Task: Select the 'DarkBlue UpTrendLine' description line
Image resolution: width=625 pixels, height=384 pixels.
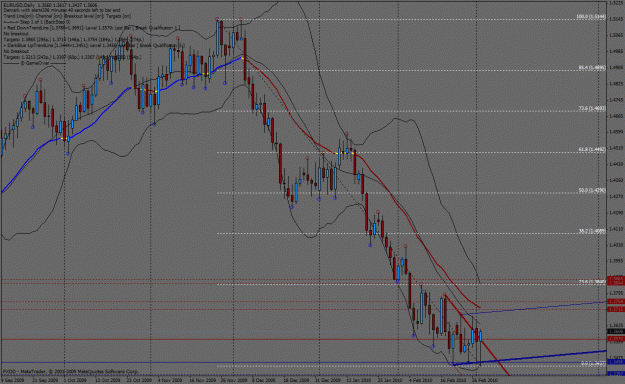Action: click(94, 45)
